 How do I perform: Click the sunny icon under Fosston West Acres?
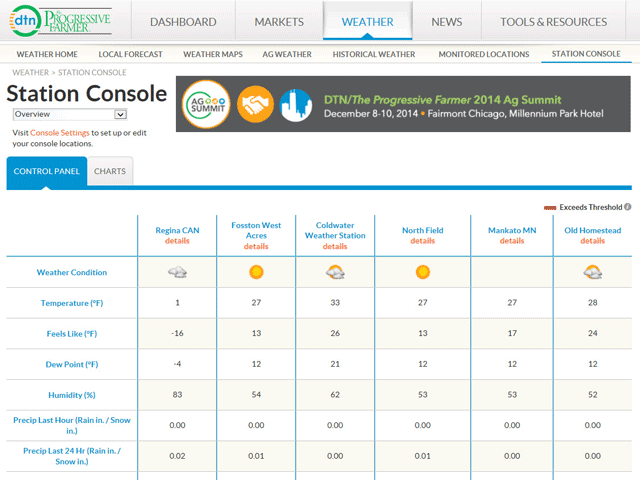pos(256,272)
